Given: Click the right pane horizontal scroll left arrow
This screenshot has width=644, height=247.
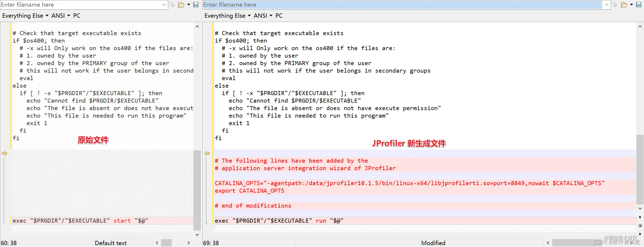Looking at the screenshot, I should (x=548, y=243).
